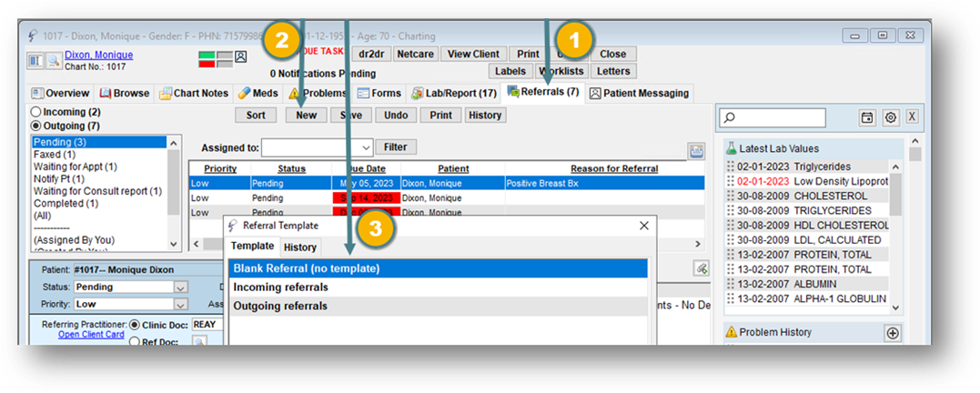The height and width of the screenshot is (393, 980).
Task: Open the sidebar settings gear icon
Action: 891,117
